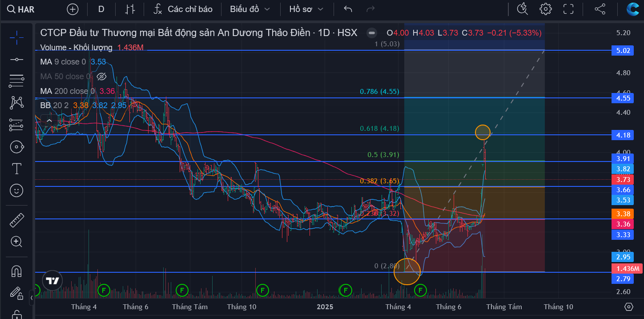The height and width of the screenshot is (319, 644).
Task: Click the 3.91 price label
Action: pos(623,158)
